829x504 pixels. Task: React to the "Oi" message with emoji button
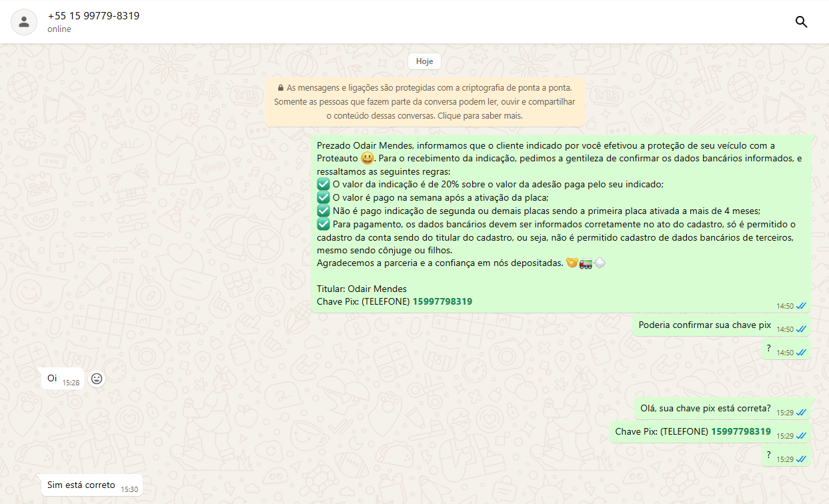pyautogui.click(x=97, y=379)
